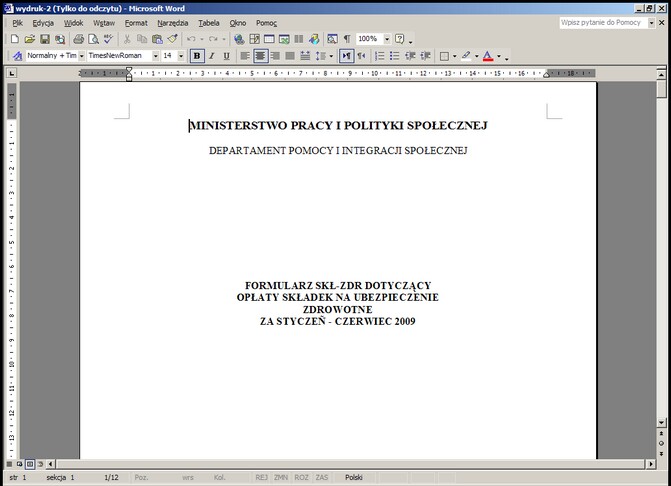Open an existing document via folder icon

click(x=29, y=39)
